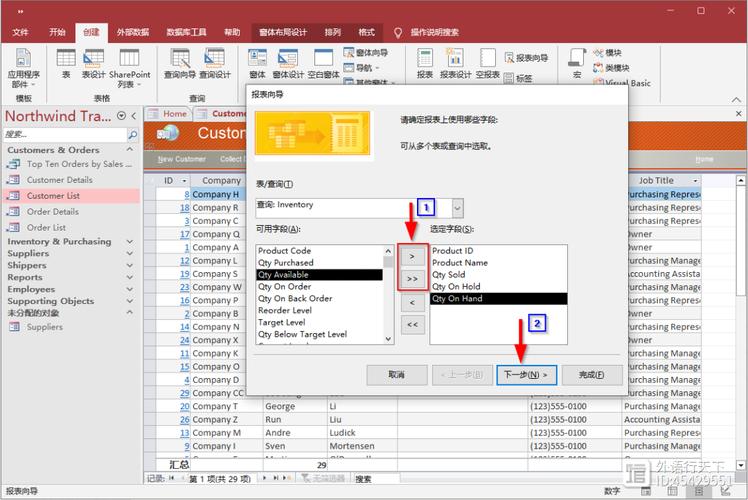Open the 表/查询 combo box dropdown
Viewport: 748px width, 500px height.
(x=457, y=208)
